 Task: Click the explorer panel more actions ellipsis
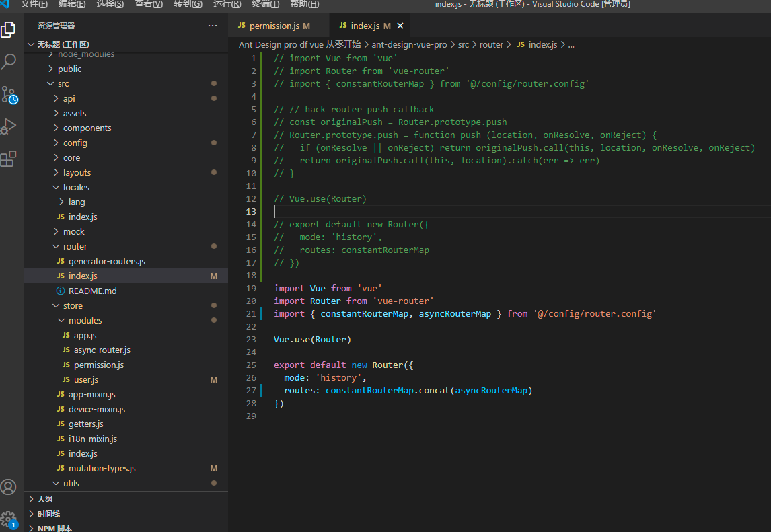click(x=213, y=26)
